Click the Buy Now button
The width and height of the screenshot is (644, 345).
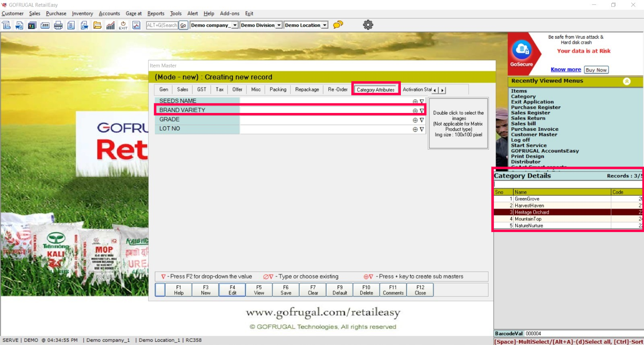click(596, 70)
